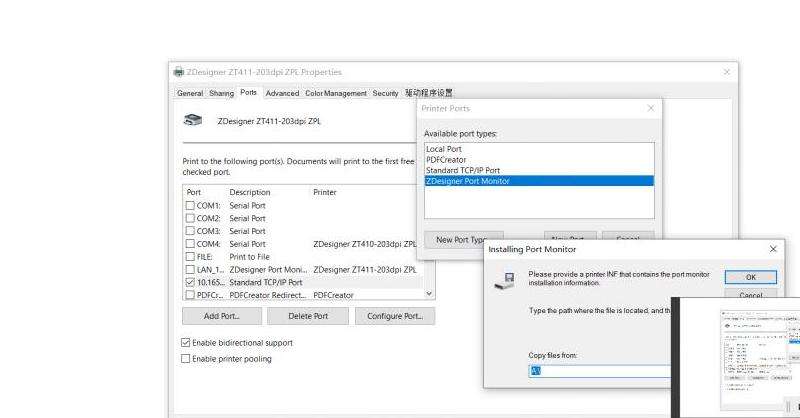Check the PDFCreator port checkbox
The width and height of the screenshot is (800, 418).
point(190,294)
